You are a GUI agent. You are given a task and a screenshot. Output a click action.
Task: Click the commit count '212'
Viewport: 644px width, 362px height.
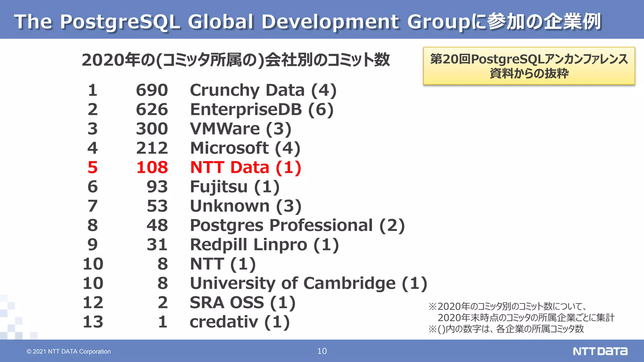pos(152,148)
